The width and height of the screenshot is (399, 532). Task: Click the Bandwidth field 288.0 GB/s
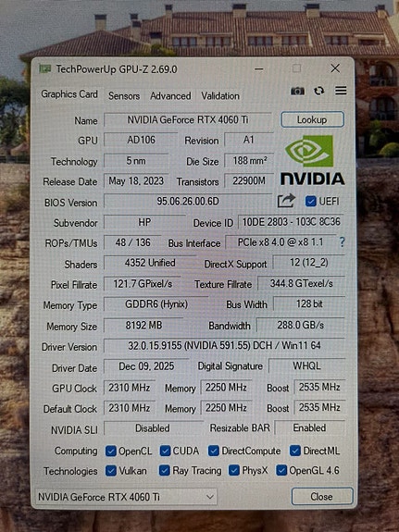pyautogui.click(x=301, y=325)
